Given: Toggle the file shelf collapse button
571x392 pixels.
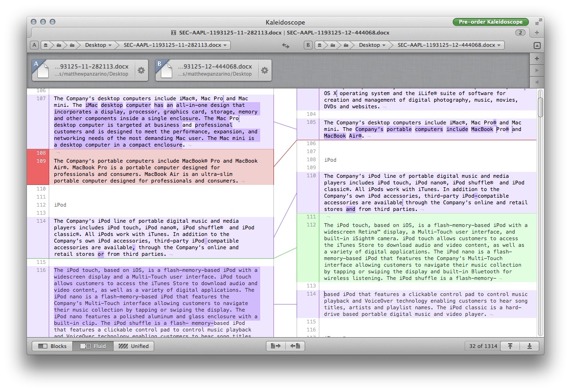Looking at the screenshot, I should click(537, 45).
